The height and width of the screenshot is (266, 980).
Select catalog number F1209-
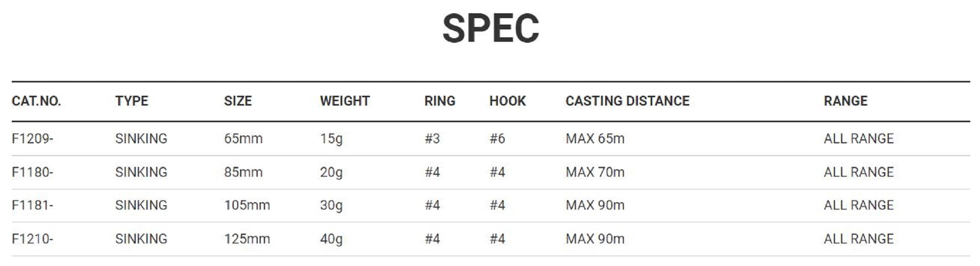[32, 139]
